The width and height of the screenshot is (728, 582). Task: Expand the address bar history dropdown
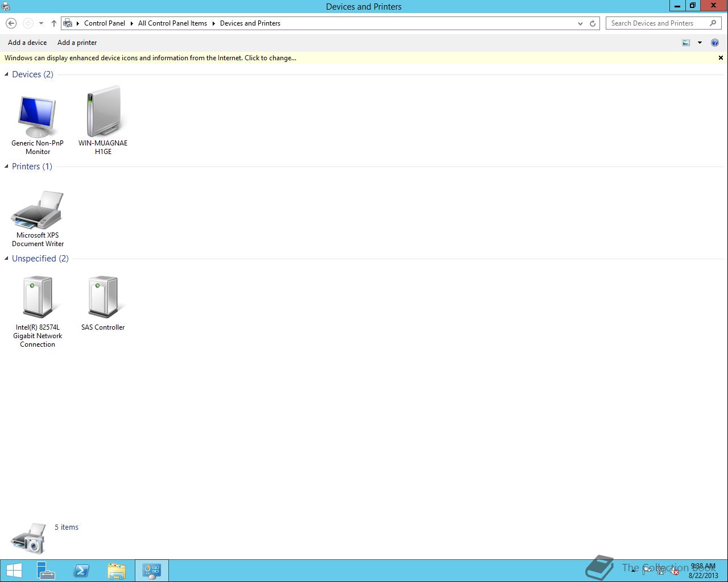point(580,23)
